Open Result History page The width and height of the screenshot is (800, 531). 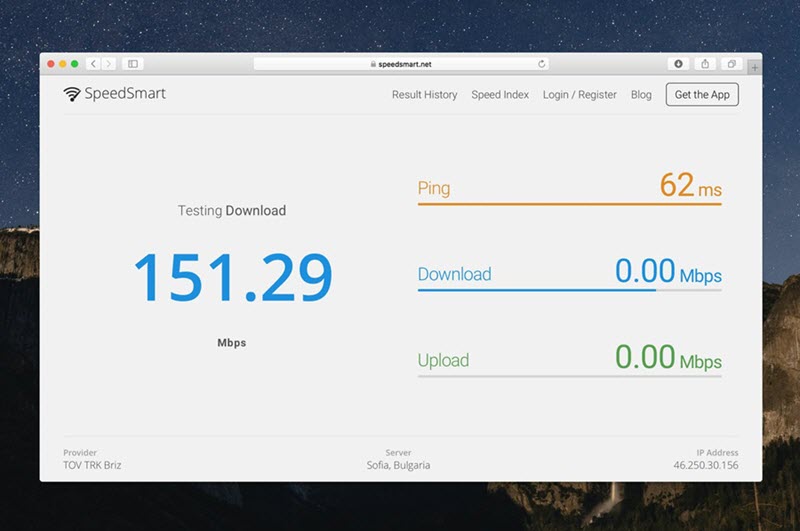pyautogui.click(x=424, y=95)
